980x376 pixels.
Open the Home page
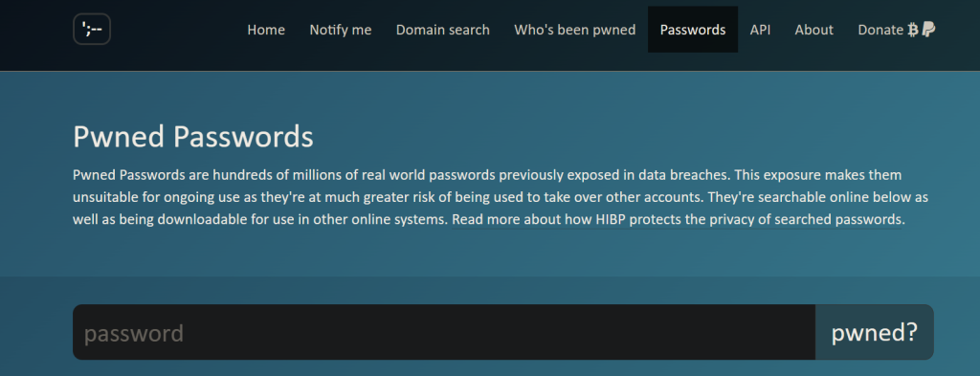click(x=266, y=30)
